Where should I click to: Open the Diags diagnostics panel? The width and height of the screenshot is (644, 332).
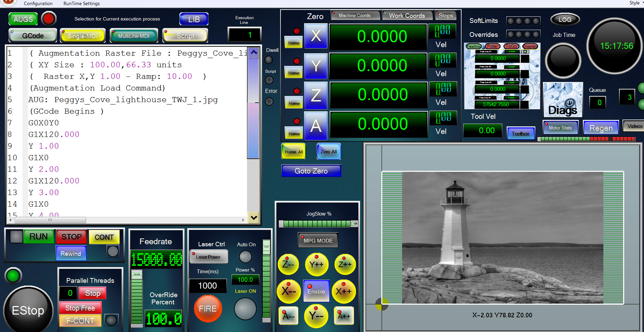click(x=562, y=100)
